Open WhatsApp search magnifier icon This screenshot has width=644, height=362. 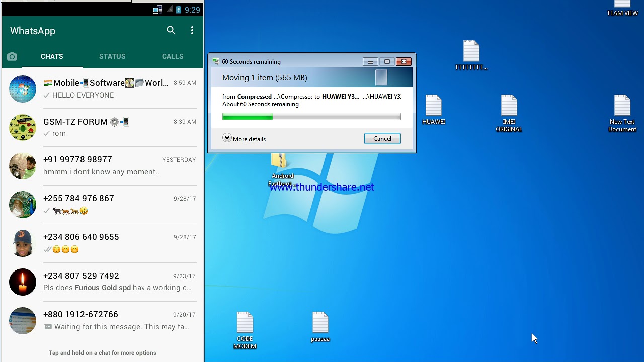click(171, 31)
